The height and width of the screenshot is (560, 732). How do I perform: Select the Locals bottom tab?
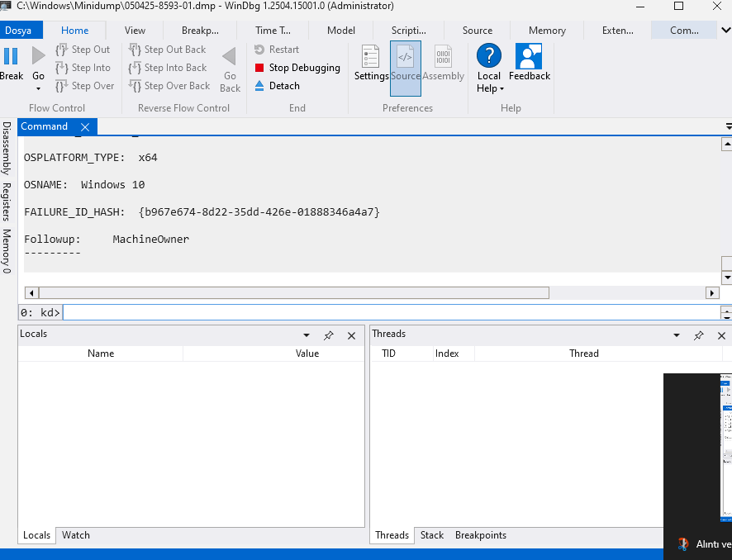pyautogui.click(x=37, y=535)
